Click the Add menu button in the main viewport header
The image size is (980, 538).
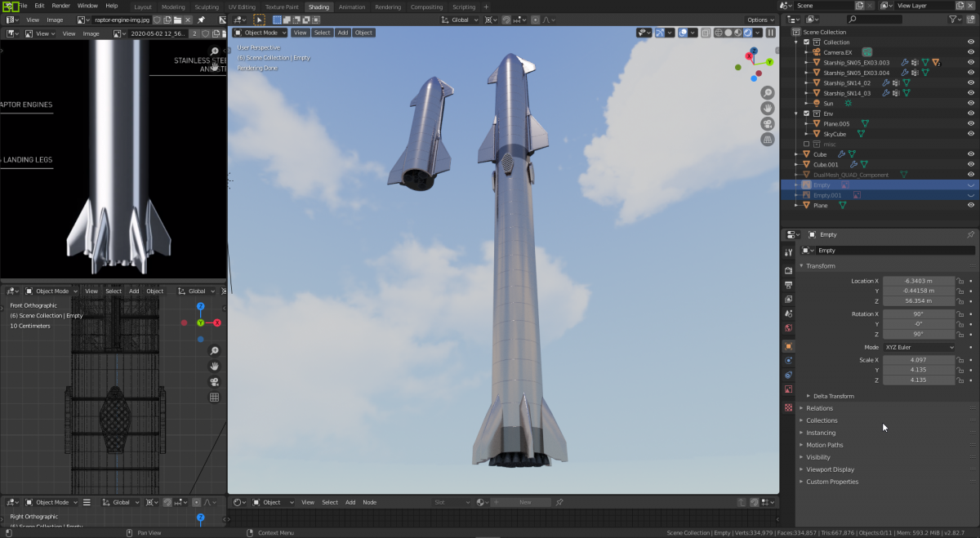pos(343,33)
